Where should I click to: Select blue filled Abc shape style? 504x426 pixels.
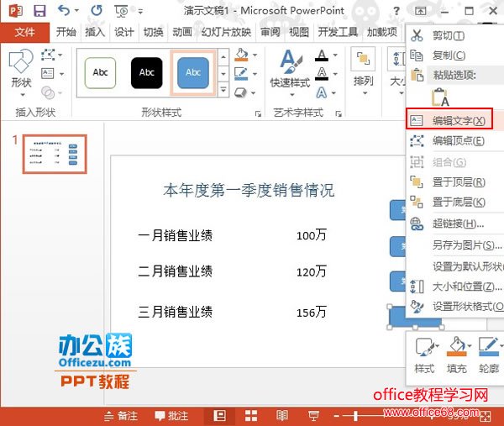193,72
